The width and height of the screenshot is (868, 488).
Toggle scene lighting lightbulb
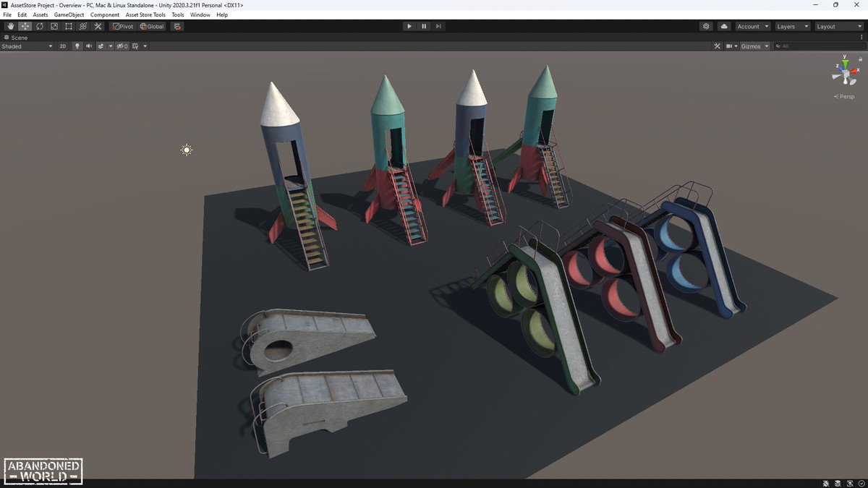(77, 46)
